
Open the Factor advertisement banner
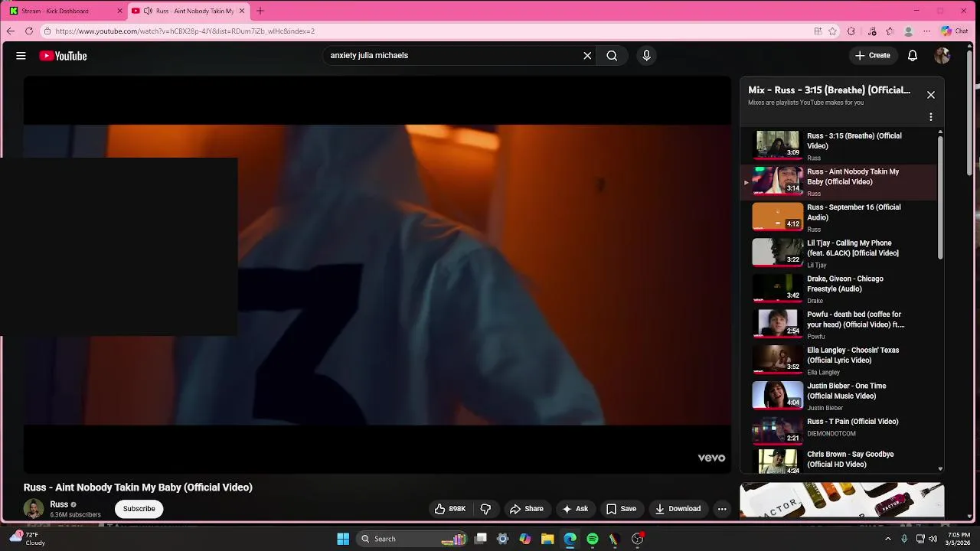tap(842, 500)
